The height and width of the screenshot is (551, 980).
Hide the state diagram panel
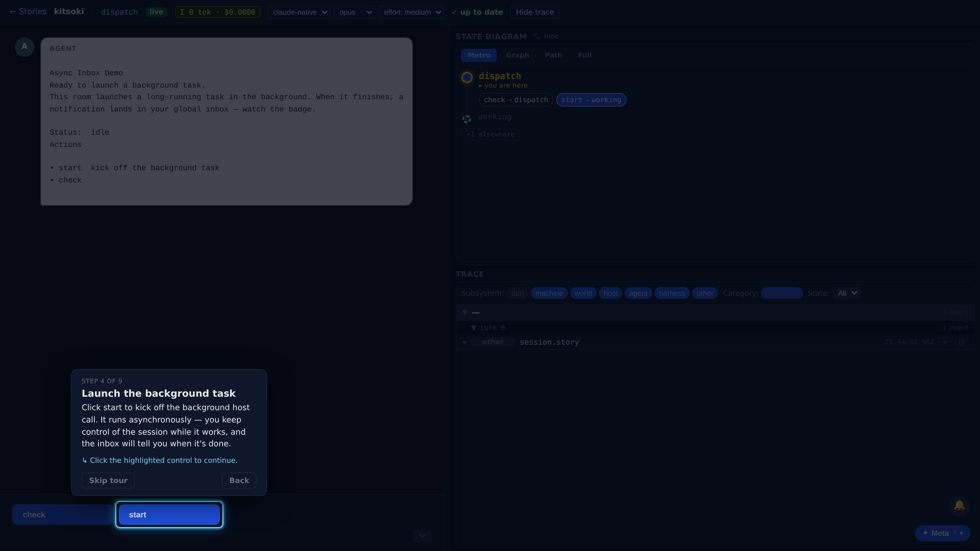pyautogui.click(x=551, y=36)
